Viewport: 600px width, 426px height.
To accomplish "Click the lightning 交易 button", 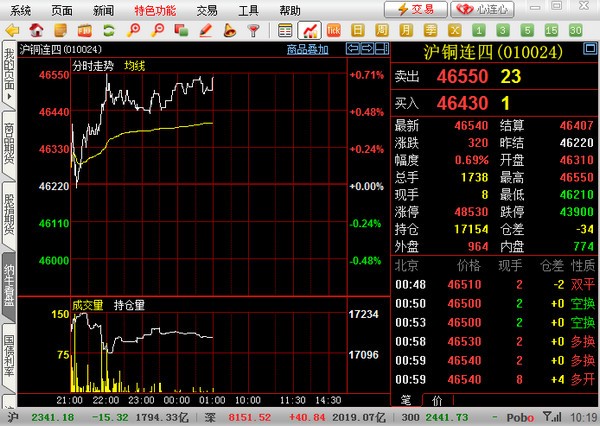I will [x=416, y=10].
